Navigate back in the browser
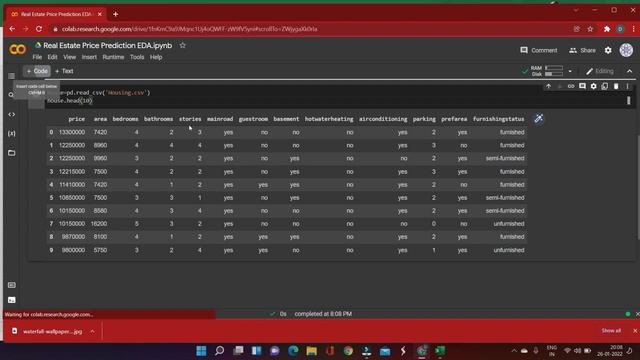640x360 pixels. tap(12, 29)
